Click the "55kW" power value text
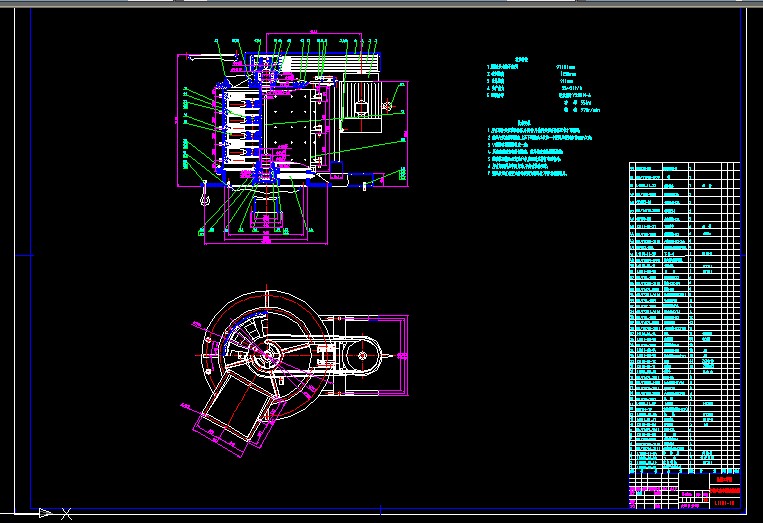763x523 pixels. click(x=584, y=103)
